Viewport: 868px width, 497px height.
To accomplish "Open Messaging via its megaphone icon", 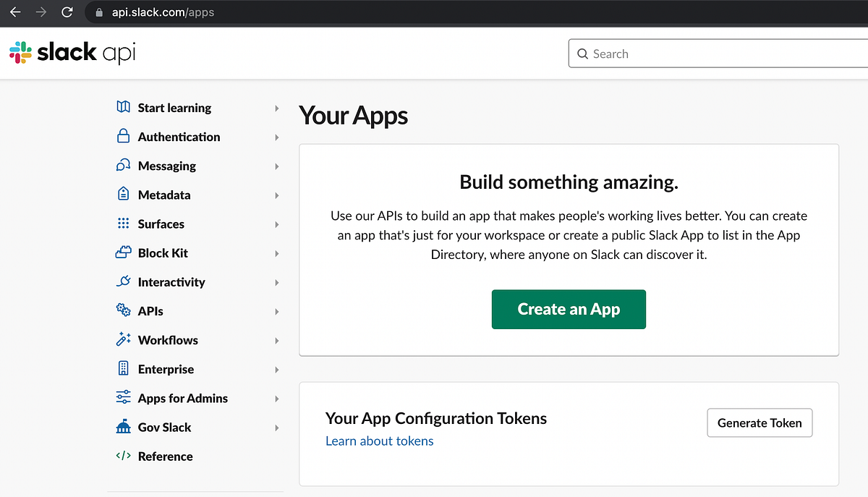I will coord(123,166).
